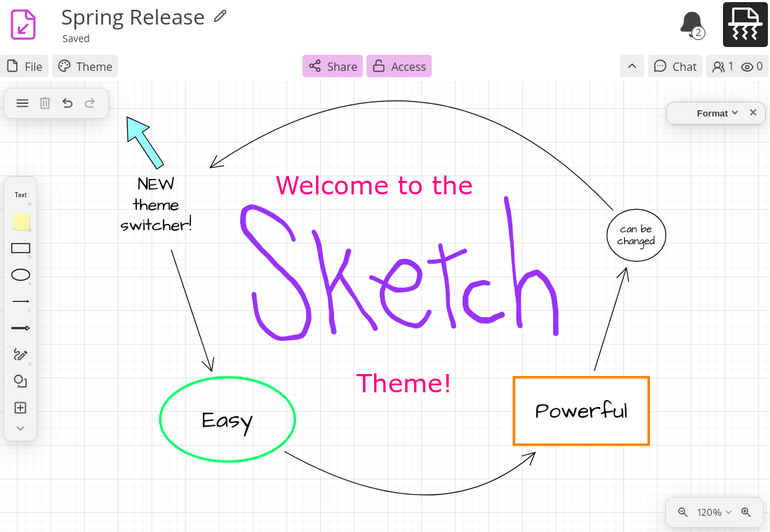770x532 pixels.
Task: Click the insert plus box tool
Action: click(20, 408)
